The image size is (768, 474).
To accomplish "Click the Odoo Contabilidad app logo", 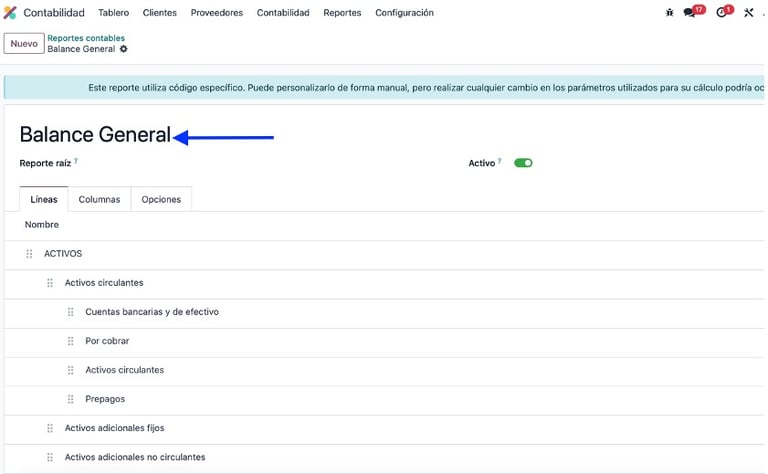I will [10, 12].
